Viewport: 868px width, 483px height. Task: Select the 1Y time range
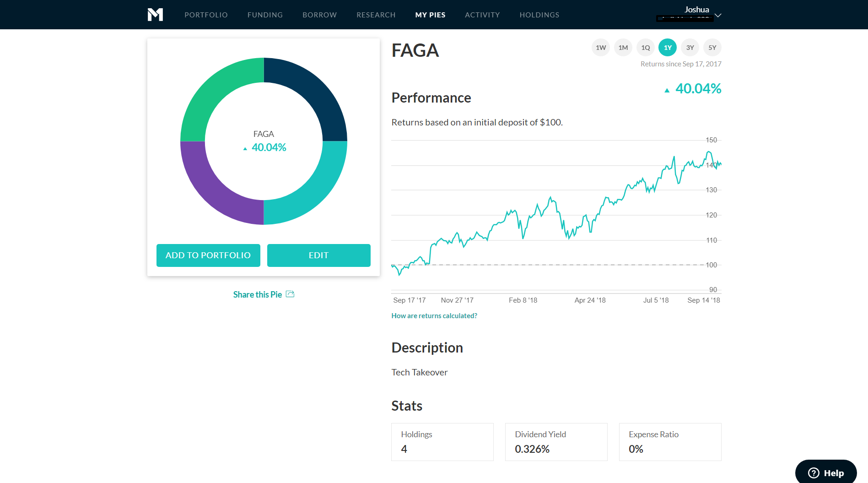tap(668, 48)
